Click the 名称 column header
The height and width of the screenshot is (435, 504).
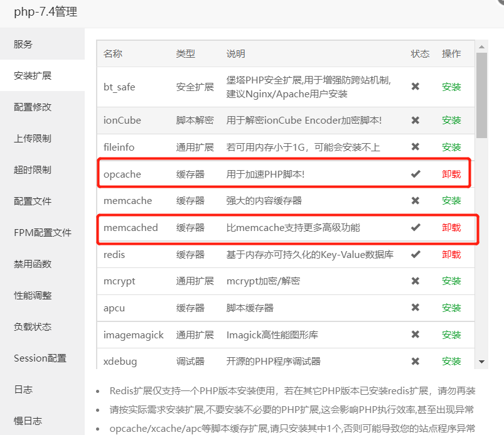113,54
